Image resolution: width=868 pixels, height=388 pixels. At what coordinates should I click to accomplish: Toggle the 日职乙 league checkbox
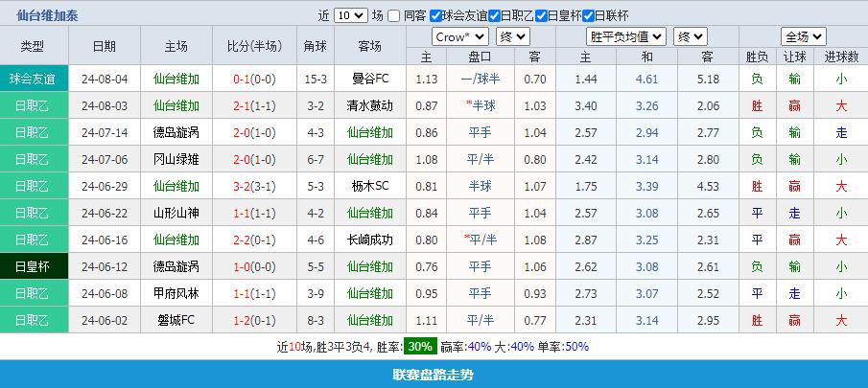494,15
